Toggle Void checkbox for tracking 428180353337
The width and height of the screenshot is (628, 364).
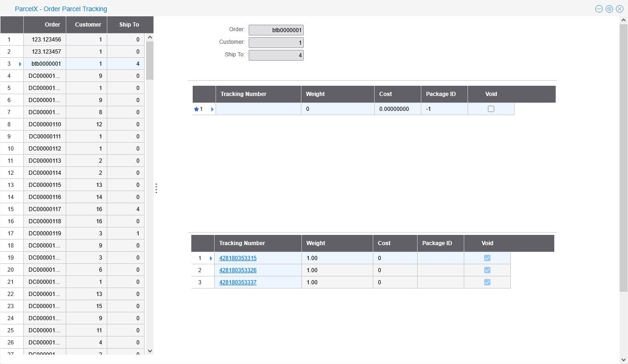[487, 282]
